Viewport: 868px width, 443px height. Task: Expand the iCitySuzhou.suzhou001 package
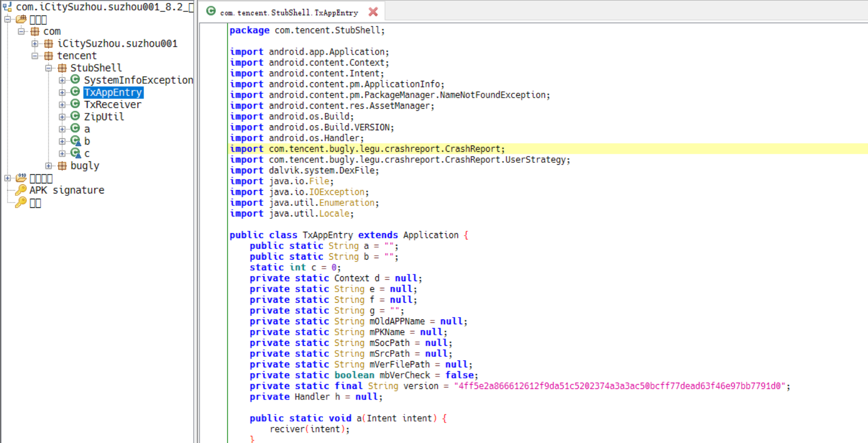tap(35, 44)
